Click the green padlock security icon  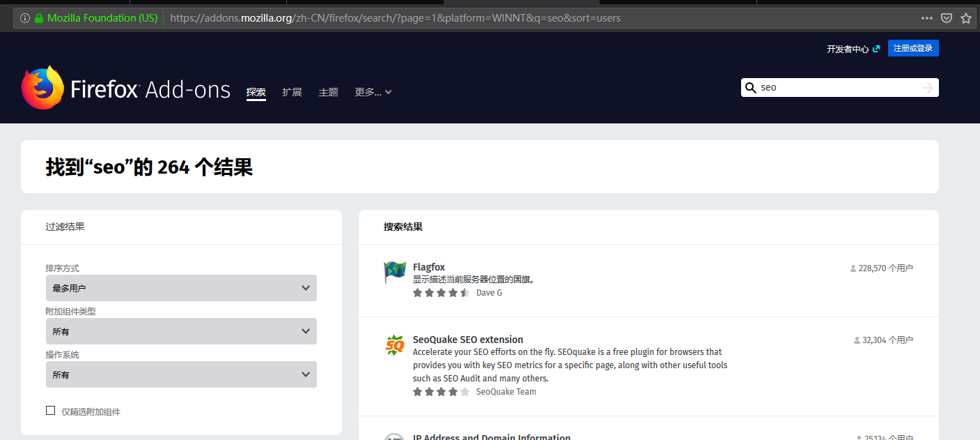[38, 18]
